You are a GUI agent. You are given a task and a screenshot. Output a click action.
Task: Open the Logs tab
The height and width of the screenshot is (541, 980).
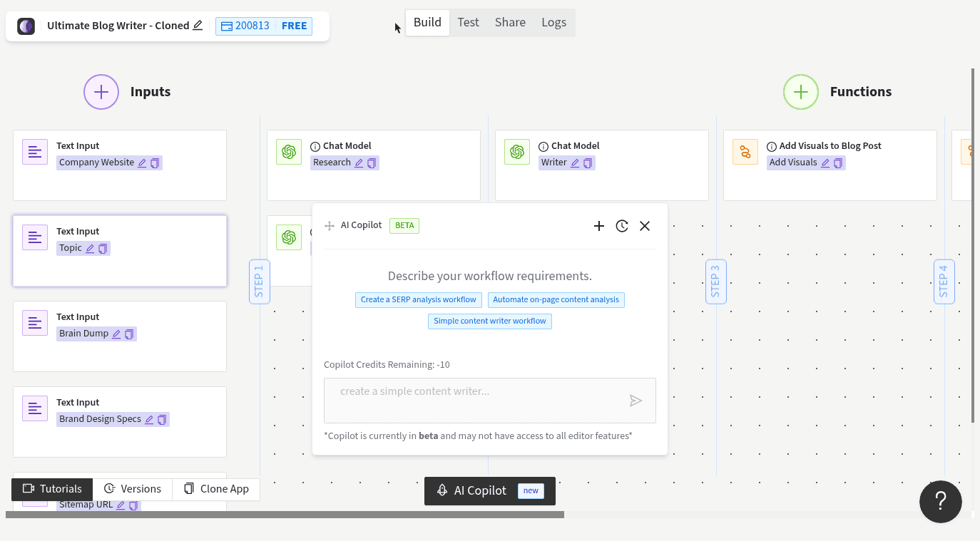click(x=553, y=22)
